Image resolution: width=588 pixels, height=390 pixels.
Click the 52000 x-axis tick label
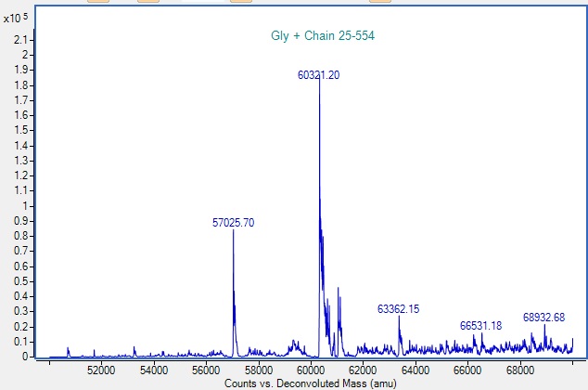click(101, 370)
